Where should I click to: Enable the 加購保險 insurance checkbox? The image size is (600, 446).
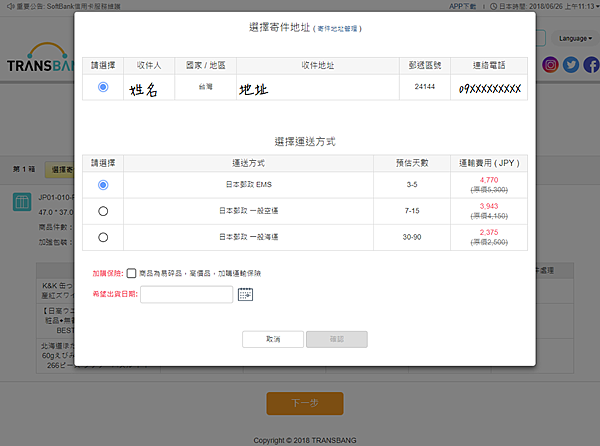(131, 273)
